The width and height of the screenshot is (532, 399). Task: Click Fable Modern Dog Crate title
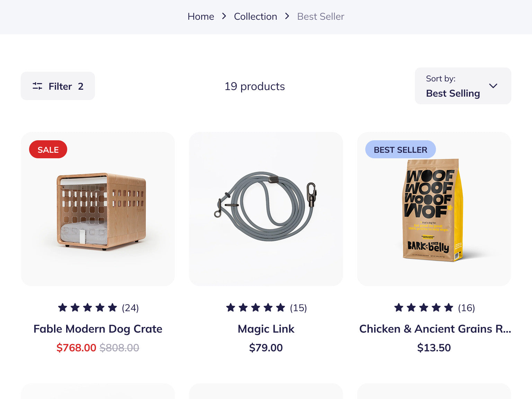98,329
